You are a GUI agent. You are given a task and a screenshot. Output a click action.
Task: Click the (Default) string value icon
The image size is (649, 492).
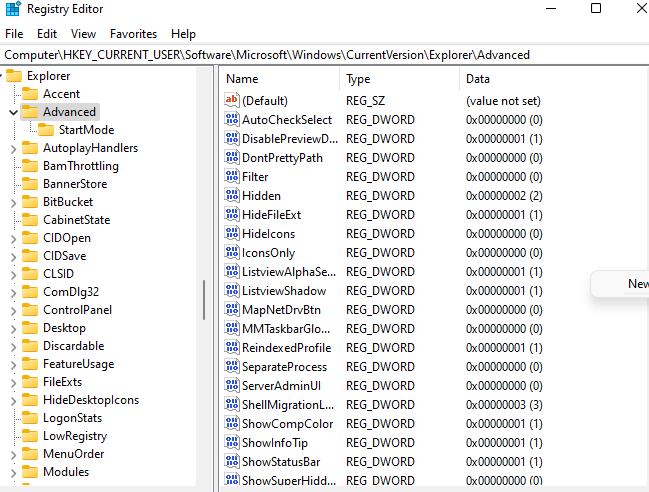(232, 100)
